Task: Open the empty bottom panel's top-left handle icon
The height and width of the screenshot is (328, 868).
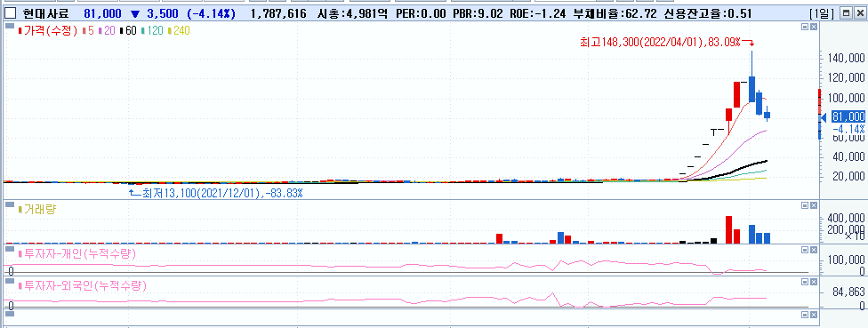Action: (x=9, y=314)
